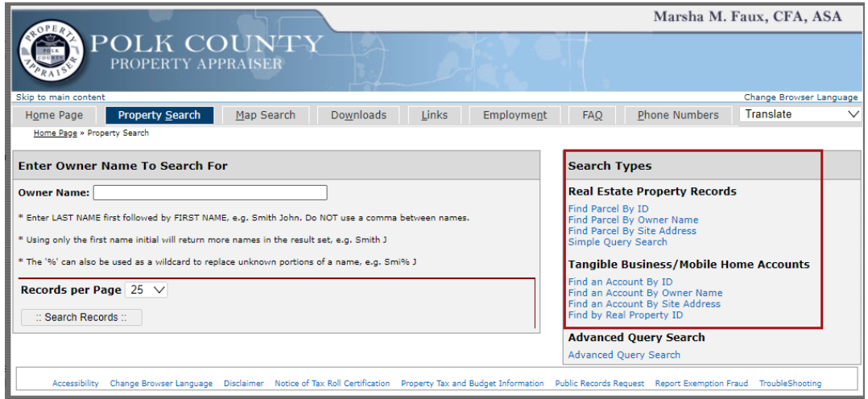Open Find Parcel By Site Address link
This screenshot has height=399, width=868.
click(x=632, y=231)
